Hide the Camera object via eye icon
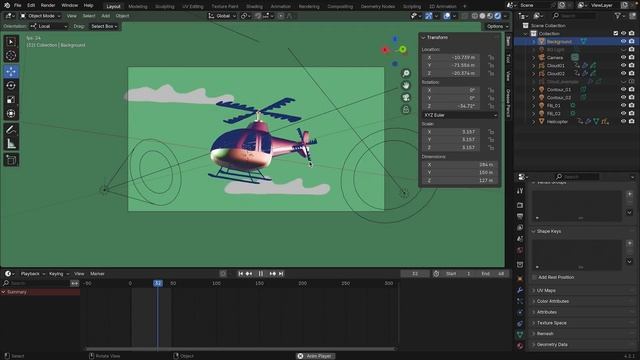 pyautogui.click(x=623, y=57)
